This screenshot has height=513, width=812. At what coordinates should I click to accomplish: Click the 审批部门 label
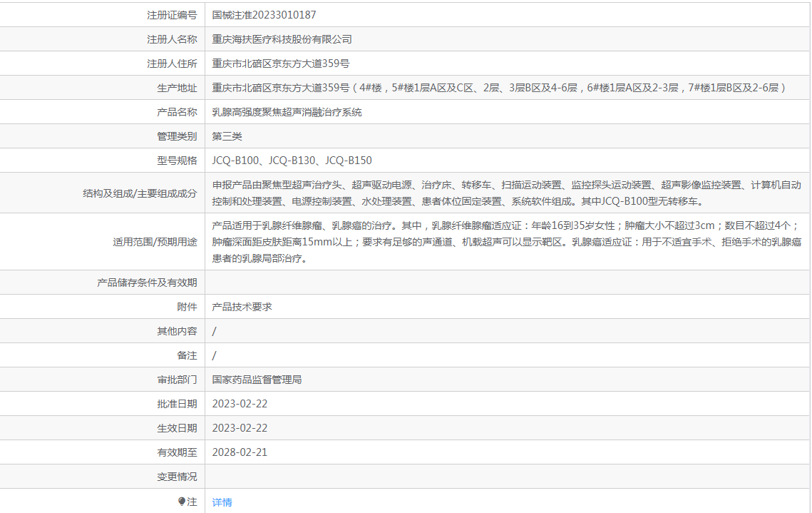pyautogui.click(x=177, y=380)
